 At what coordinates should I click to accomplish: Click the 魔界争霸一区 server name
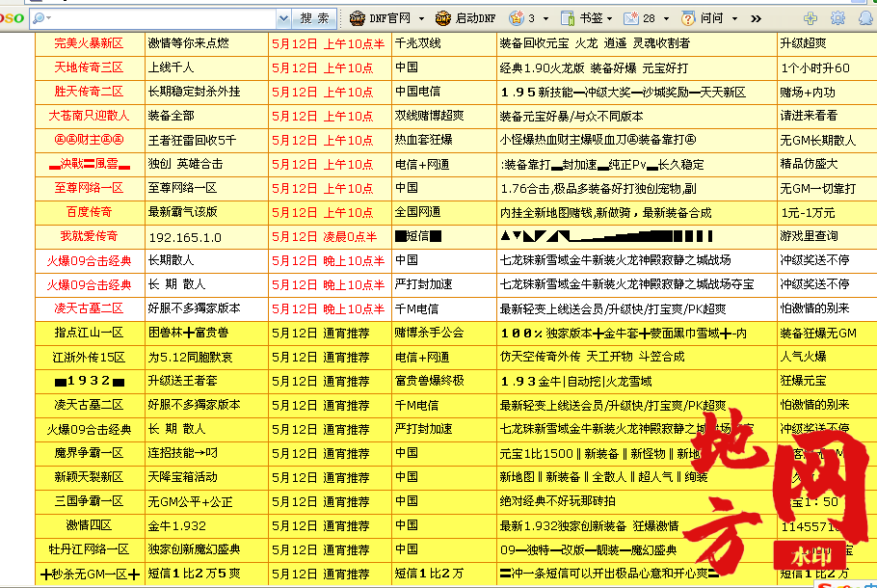89,453
